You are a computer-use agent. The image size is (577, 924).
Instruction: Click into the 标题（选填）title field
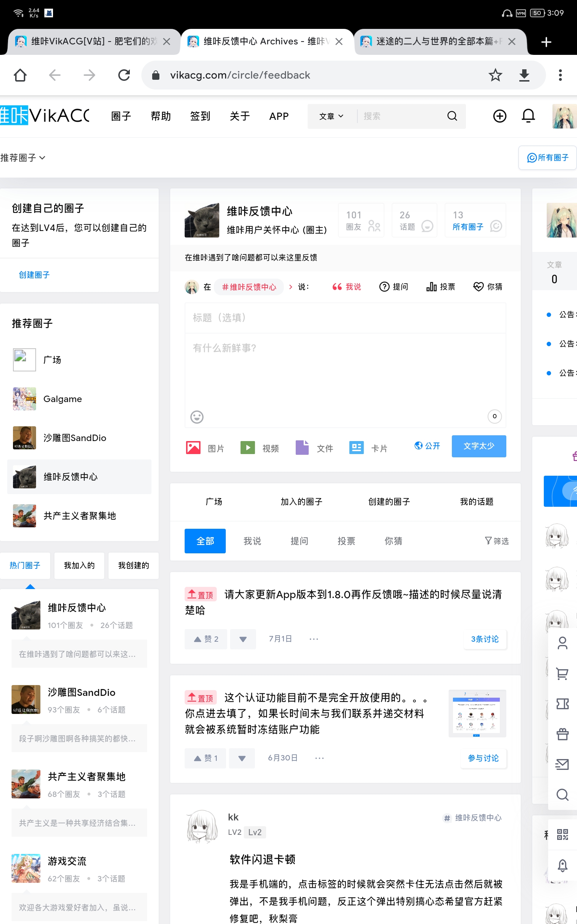tap(345, 318)
